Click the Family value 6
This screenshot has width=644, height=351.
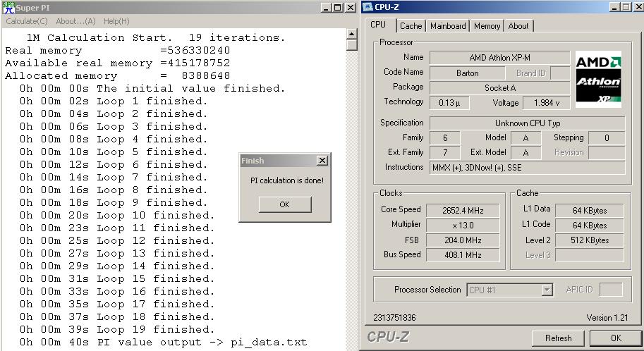(x=445, y=138)
